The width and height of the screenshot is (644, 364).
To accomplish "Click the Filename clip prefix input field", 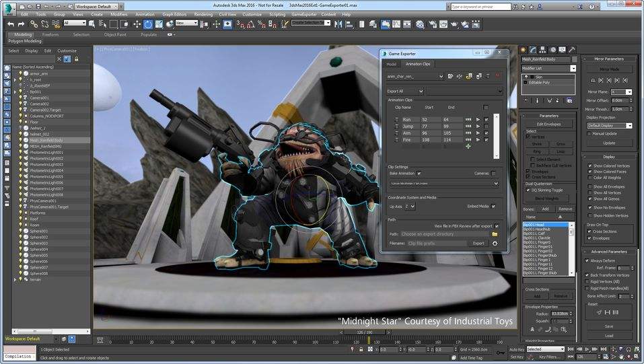I will (x=435, y=243).
